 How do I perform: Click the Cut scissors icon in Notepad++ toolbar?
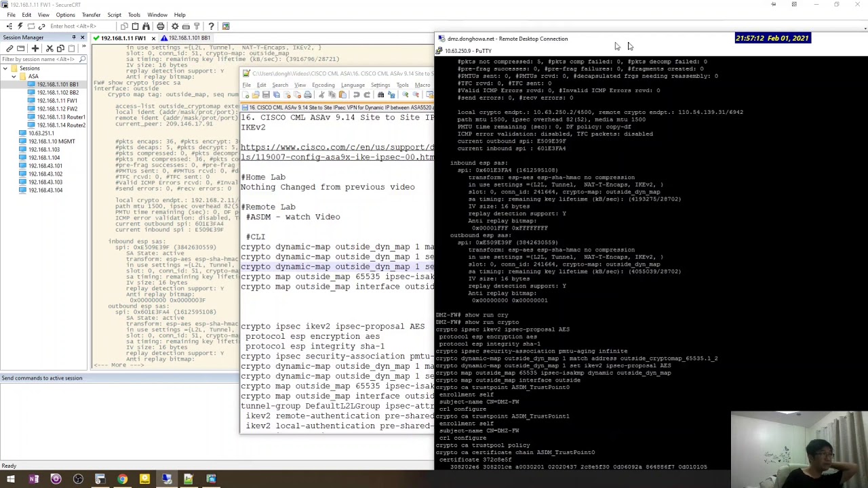click(x=321, y=95)
